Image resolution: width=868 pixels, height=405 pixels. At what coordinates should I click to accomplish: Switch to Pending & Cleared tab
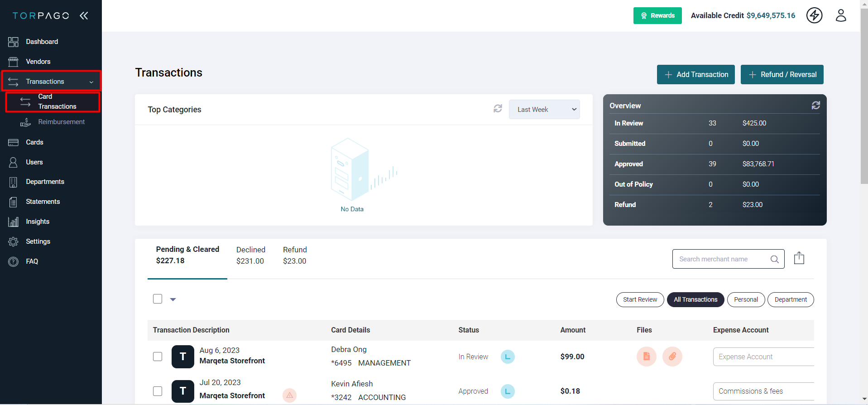pos(187,255)
